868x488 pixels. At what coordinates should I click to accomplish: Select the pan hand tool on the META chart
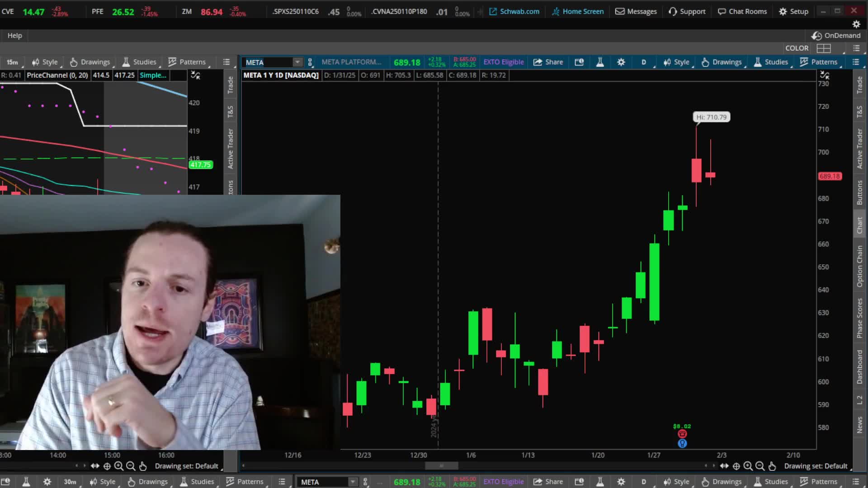pos(772,466)
